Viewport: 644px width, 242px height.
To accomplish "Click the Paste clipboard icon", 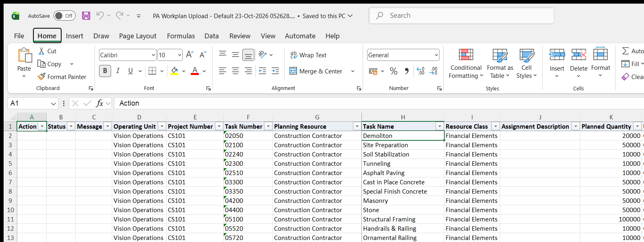I will [24, 55].
